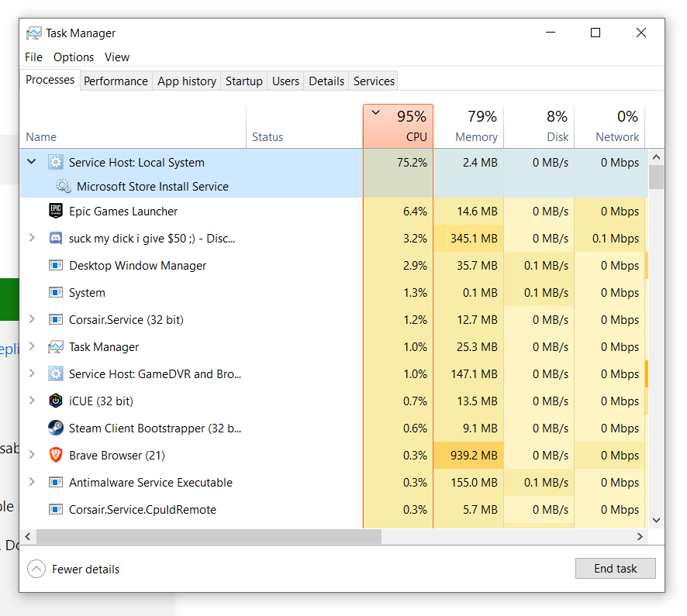Click the 345.1 MB memory cell
687x616 pixels.
(468, 239)
